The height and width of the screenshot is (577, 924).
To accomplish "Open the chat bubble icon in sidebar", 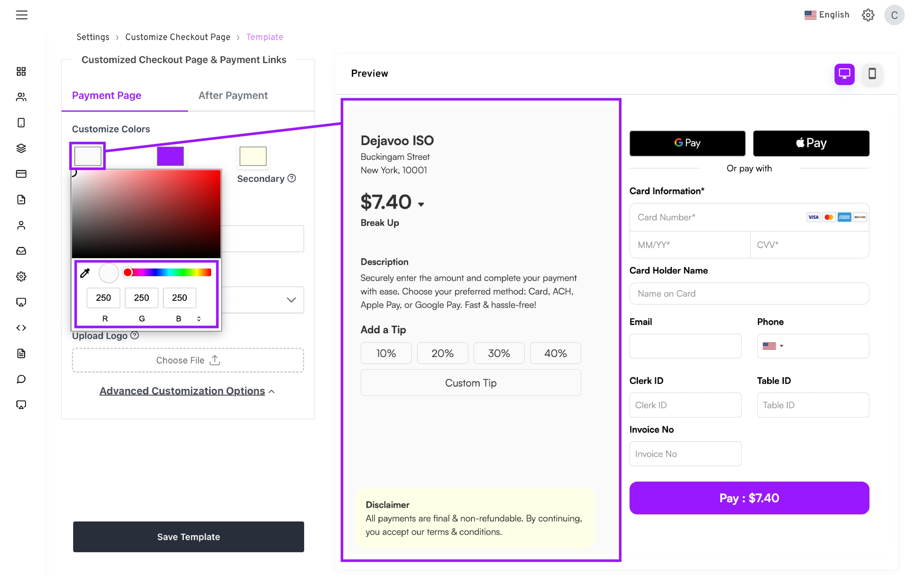I will (21, 379).
